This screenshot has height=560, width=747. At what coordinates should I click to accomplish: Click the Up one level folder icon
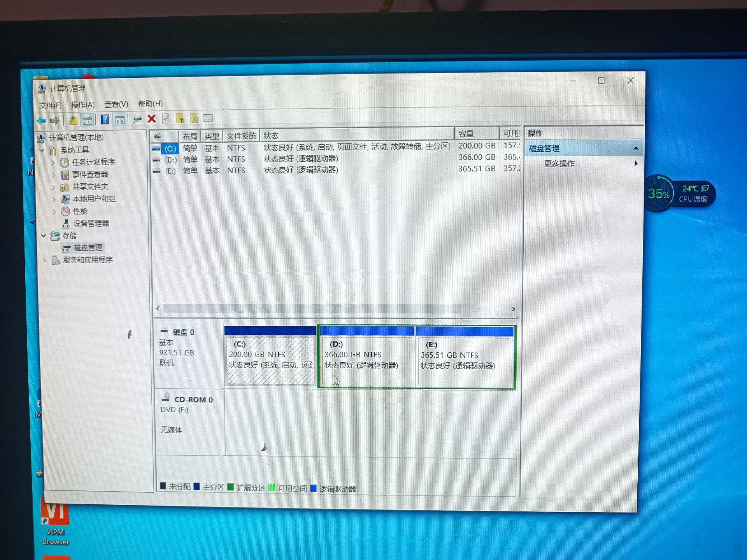(x=73, y=120)
